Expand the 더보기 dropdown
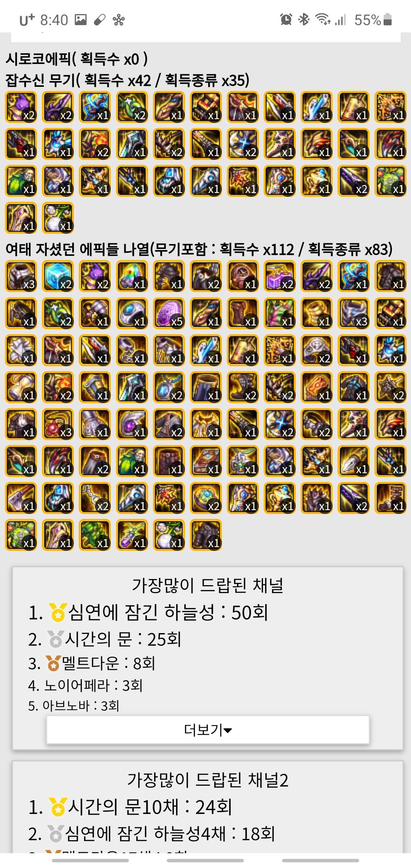This screenshot has height=868, width=411. pyautogui.click(x=208, y=729)
